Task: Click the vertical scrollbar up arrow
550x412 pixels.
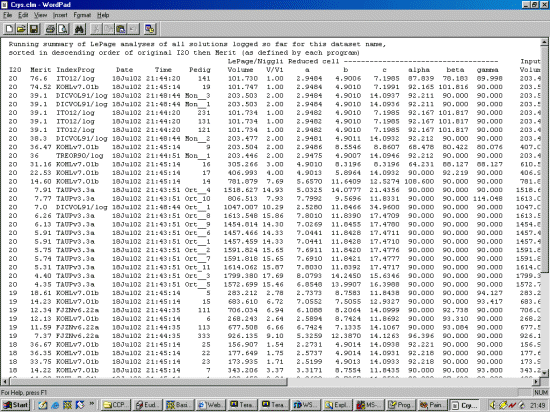Action: point(545,42)
